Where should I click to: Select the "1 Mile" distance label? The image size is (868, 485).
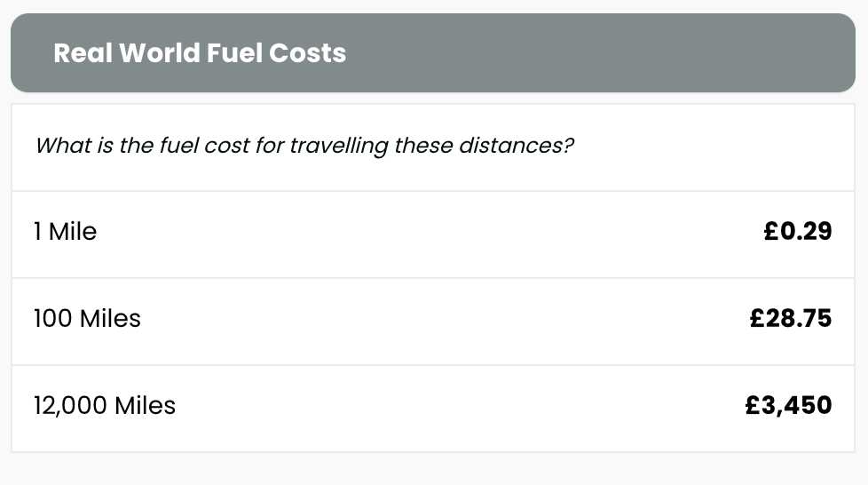coord(66,232)
